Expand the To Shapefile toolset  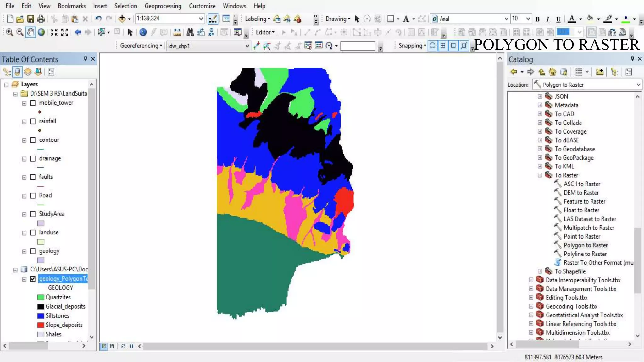540,271
